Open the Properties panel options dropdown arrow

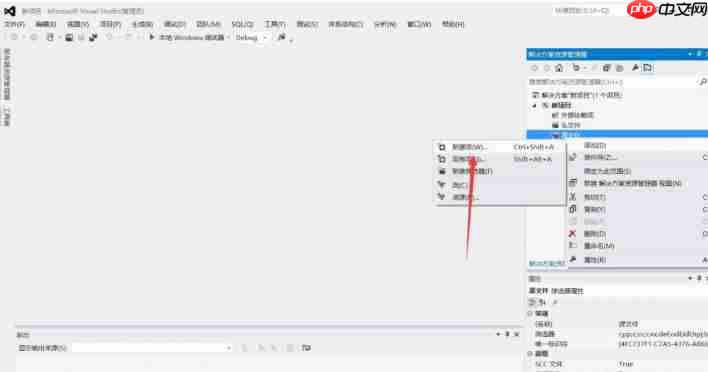(x=690, y=278)
